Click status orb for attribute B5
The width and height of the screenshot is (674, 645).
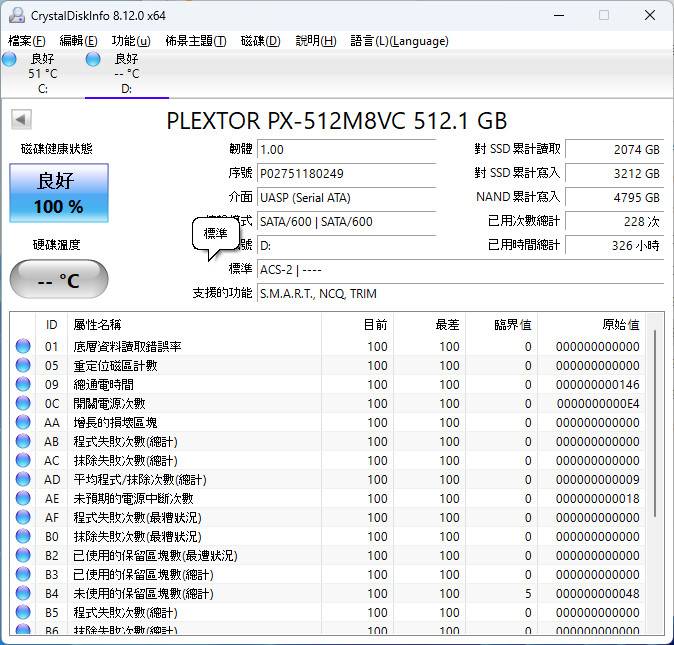pos(23,612)
